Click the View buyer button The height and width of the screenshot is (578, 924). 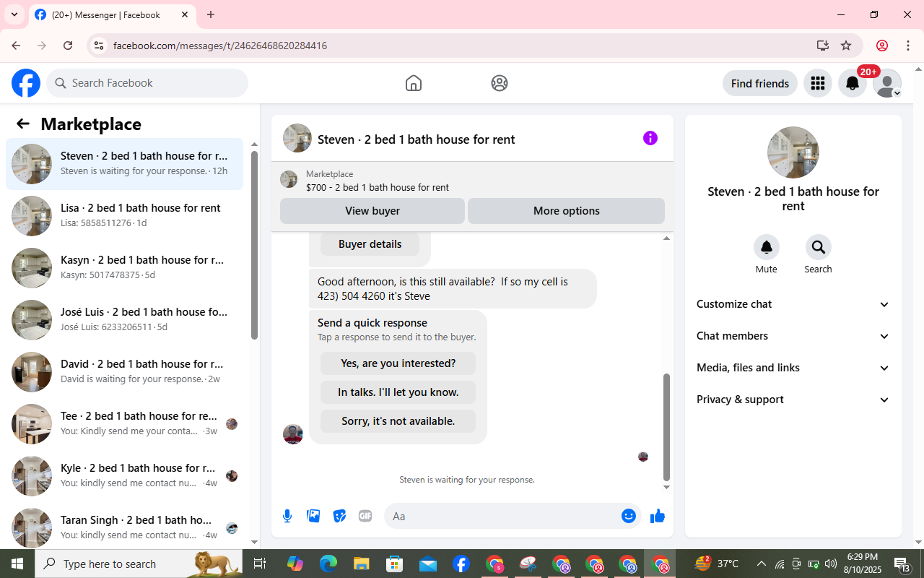click(372, 211)
